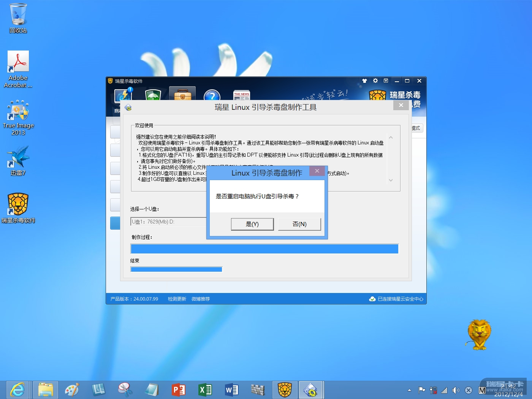This screenshot has width=532, height=399.
Task: Click the Rising lion logo in title bar
Action: (110, 81)
